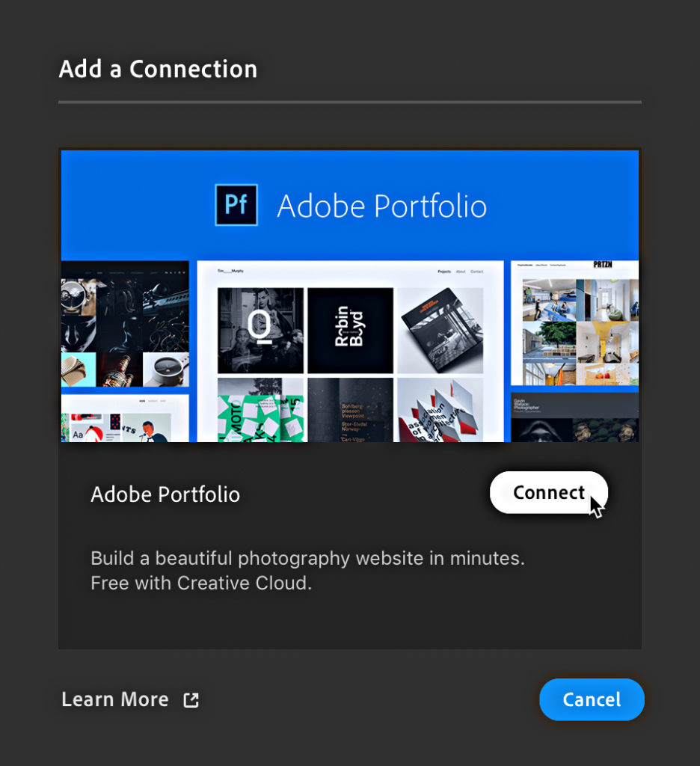Click the PRTZN architecture preview thumbnail

point(574,323)
